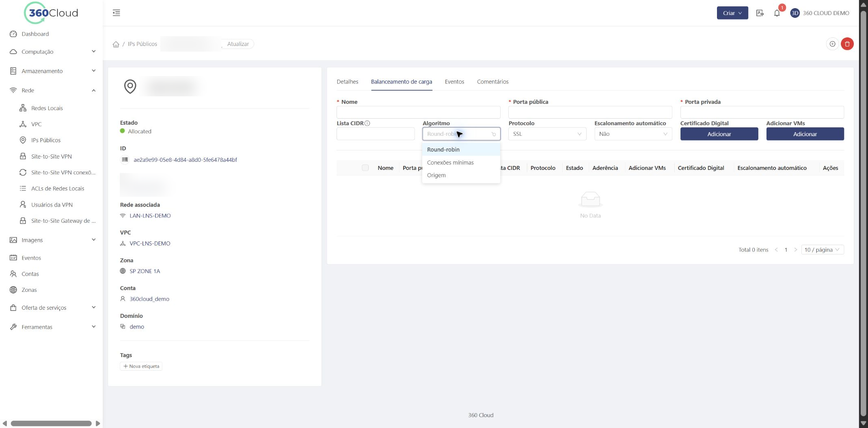The image size is (868, 428).
Task: Click Adicionar under Certificado Digital
Action: point(719,134)
